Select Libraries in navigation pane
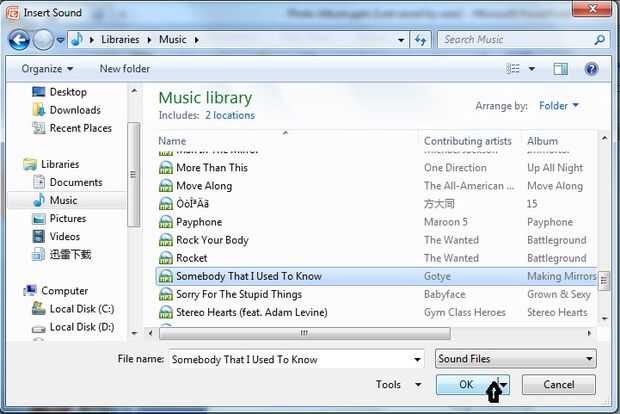The image size is (620, 414). point(60,164)
